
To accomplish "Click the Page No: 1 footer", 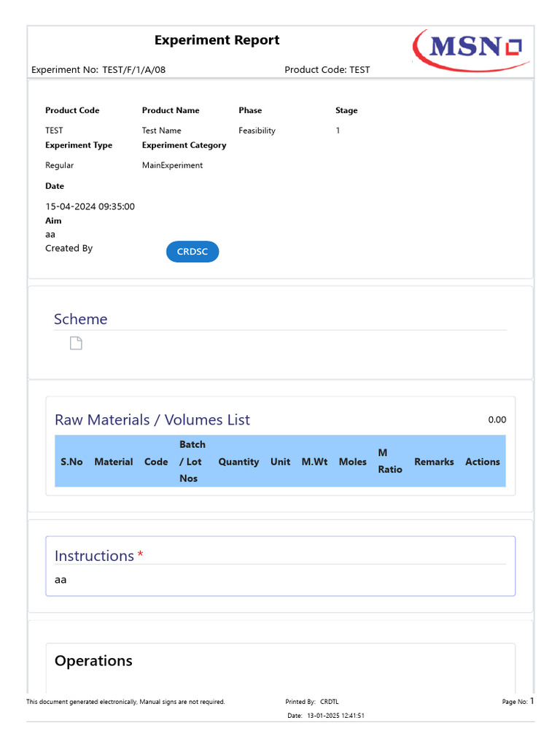I will [518, 701].
